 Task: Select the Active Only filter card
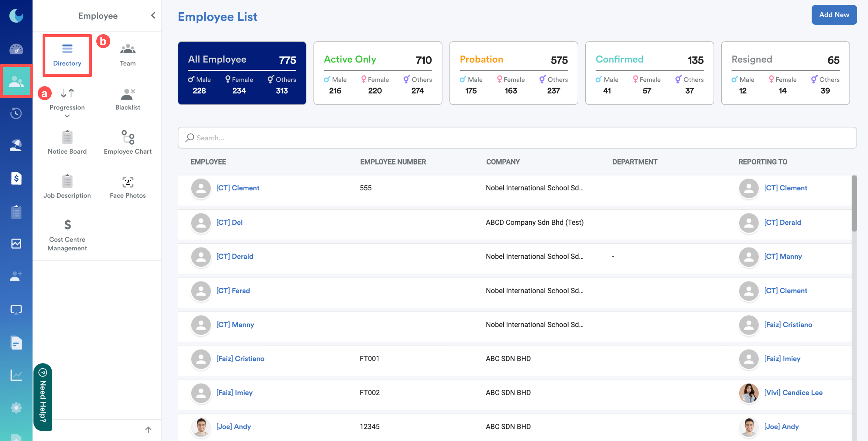378,73
